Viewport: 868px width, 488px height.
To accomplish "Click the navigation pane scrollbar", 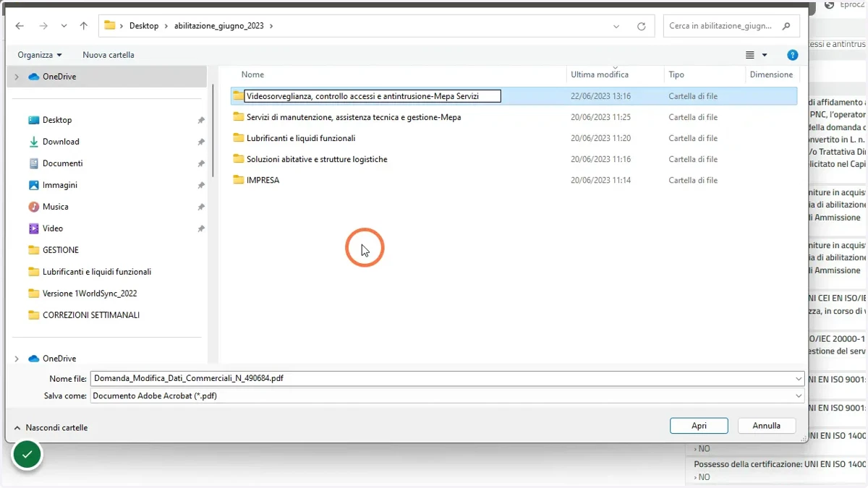I will click(213, 130).
